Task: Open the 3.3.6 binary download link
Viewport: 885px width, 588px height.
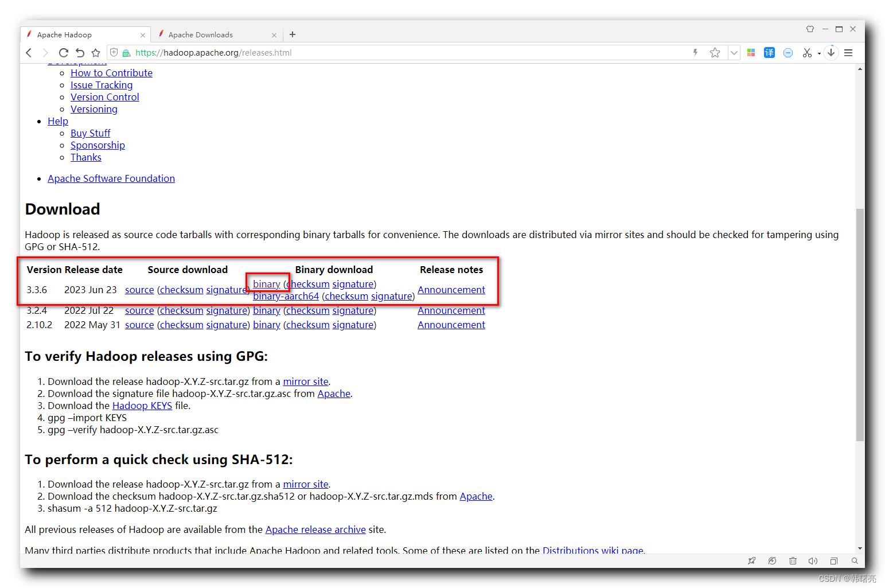Action: click(267, 283)
